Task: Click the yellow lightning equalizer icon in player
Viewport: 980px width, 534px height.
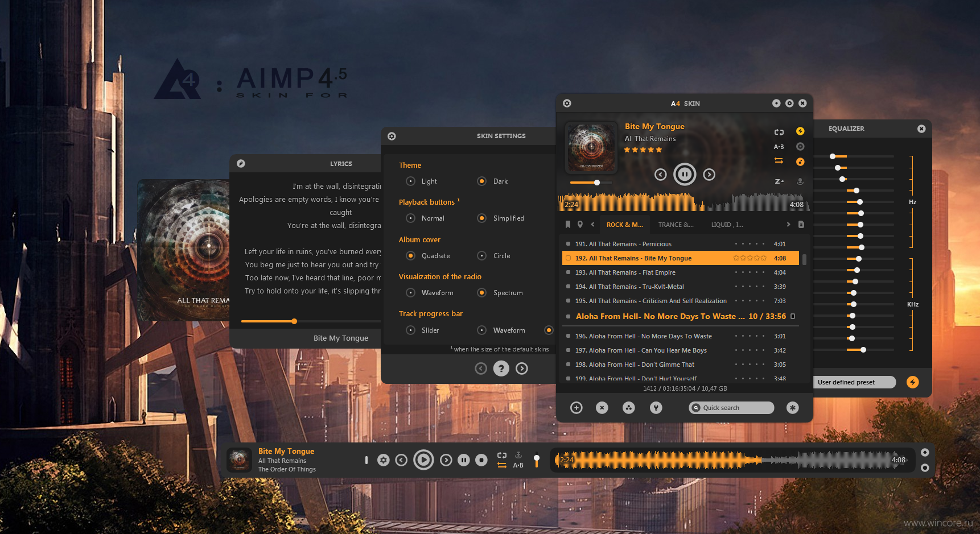Action: (x=800, y=131)
